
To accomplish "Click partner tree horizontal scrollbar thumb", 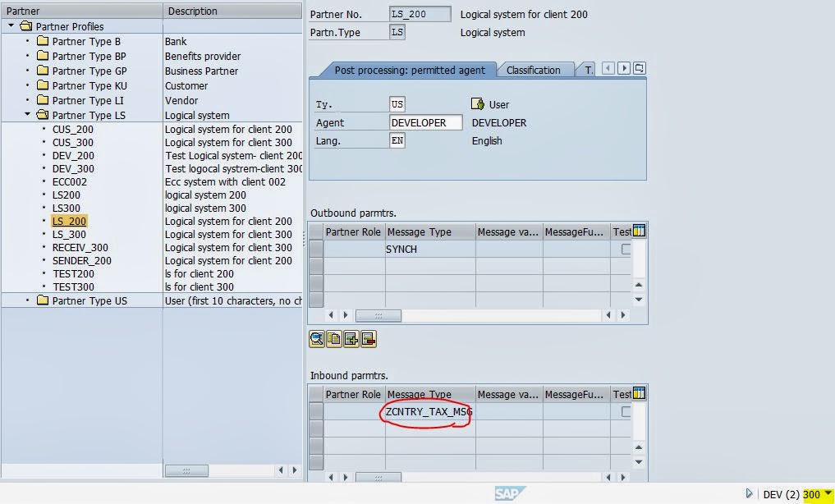I will [186, 471].
